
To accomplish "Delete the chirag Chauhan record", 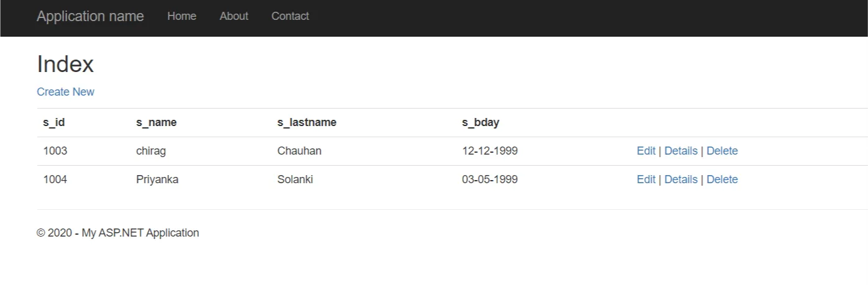I will [x=722, y=151].
